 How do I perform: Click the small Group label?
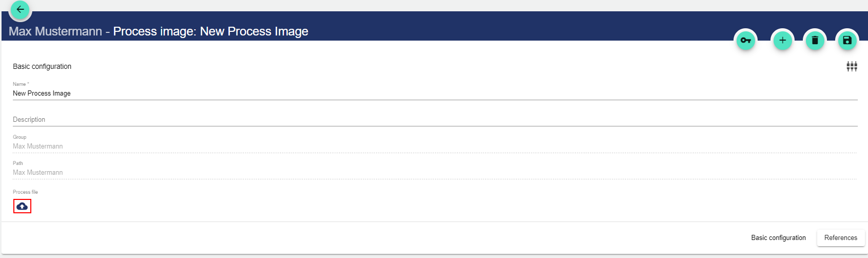(x=20, y=137)
